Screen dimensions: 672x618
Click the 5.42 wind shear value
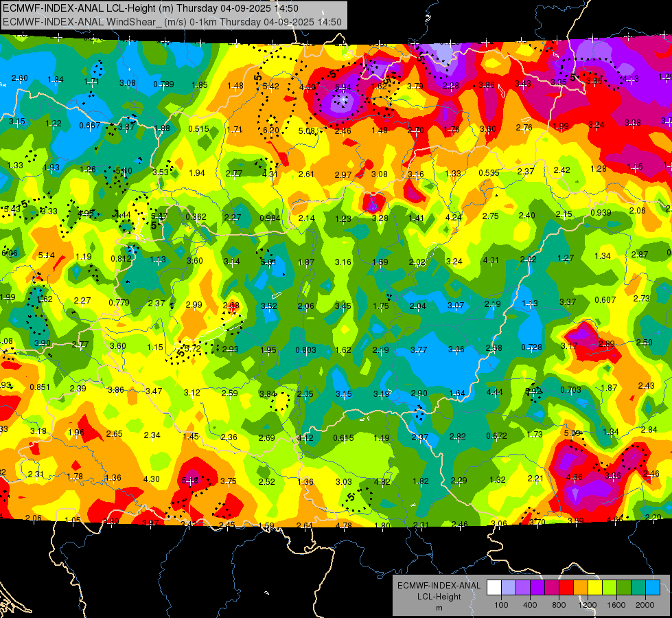271,87
